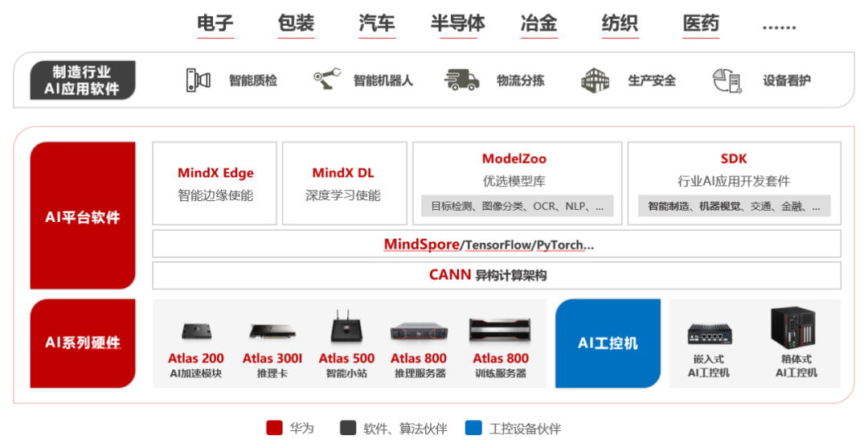The height and width of the screenshot is (444, 868).
Task: Click the 优选模型库 subtitle
Action: pyautogui.click(x=514, y=181)
